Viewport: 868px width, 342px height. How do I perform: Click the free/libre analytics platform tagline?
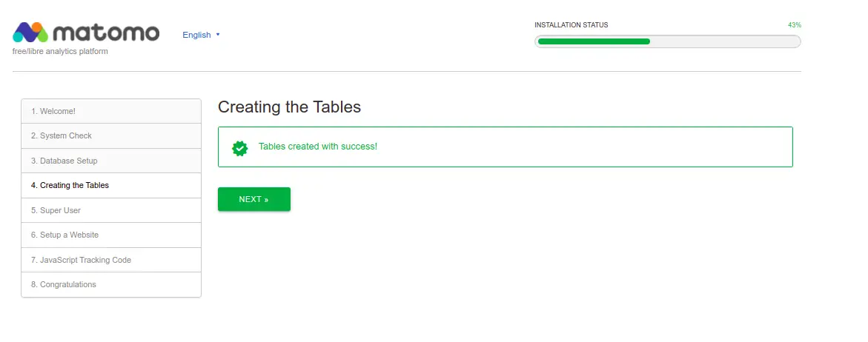click(60, 51)
